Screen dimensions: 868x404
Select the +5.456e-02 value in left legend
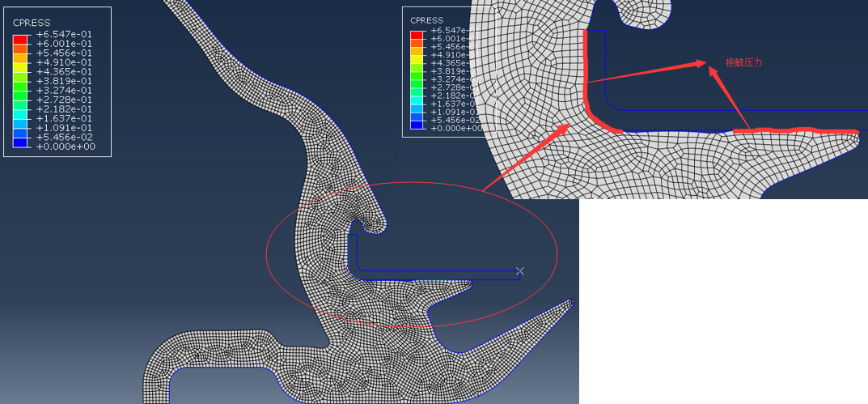click(x=64, y=138)
